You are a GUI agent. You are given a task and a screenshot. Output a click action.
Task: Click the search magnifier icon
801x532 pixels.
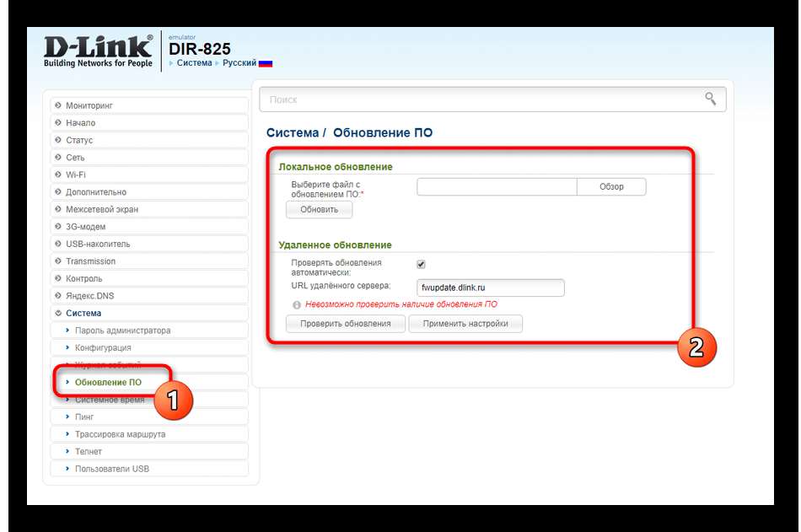click(710, 98)
